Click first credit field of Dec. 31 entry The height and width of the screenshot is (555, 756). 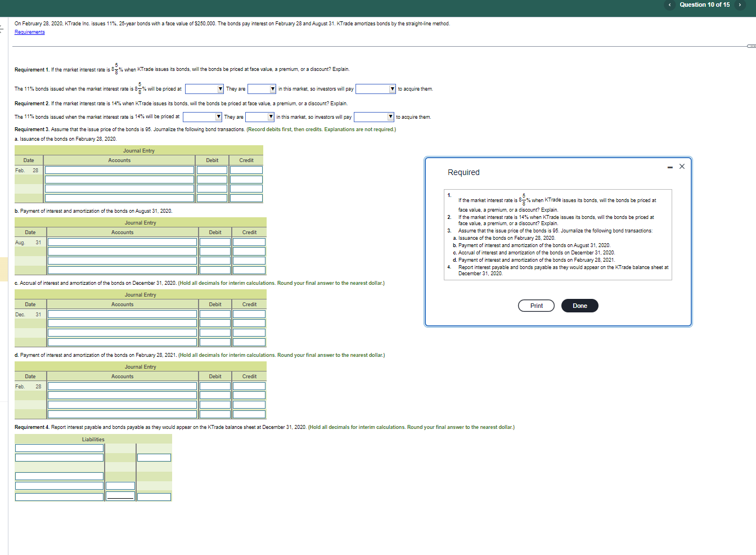(x=249, y=314)
